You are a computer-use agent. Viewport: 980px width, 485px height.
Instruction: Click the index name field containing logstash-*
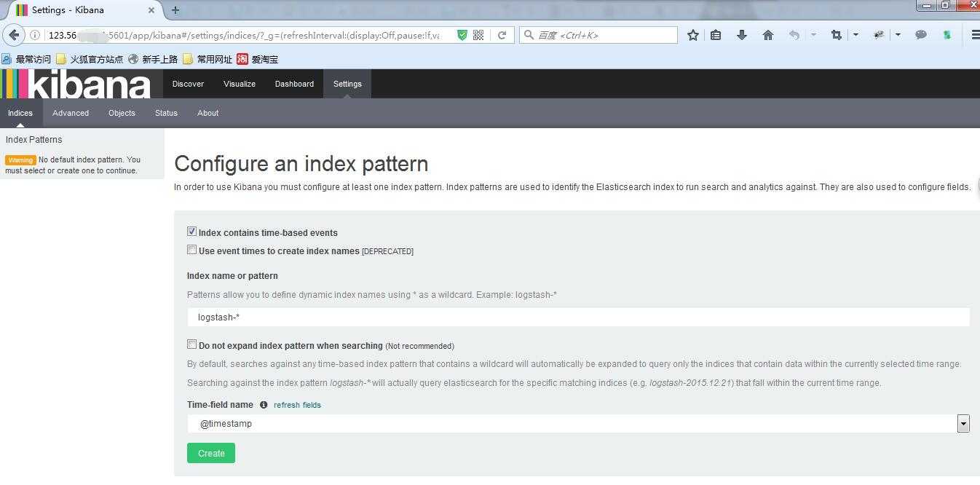(578, 318)
